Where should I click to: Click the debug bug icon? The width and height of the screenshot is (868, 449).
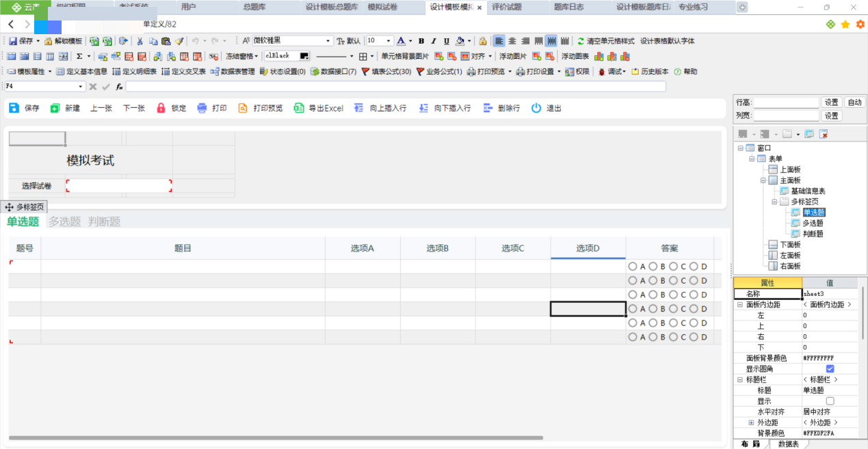pyautogui.click(x=602, y=71)
